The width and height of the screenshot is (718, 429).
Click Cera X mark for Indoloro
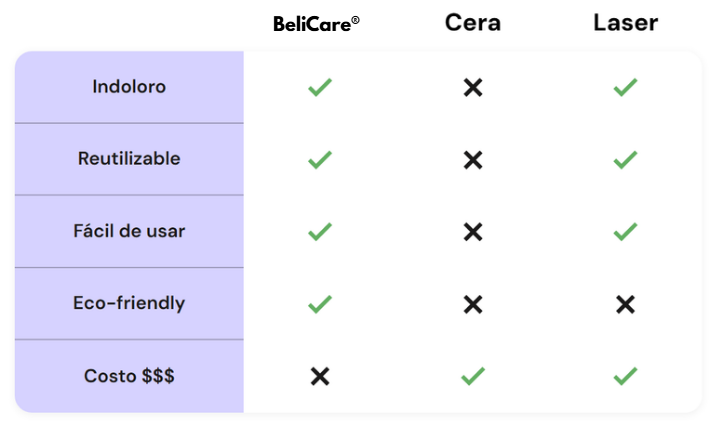pos(473,87)
